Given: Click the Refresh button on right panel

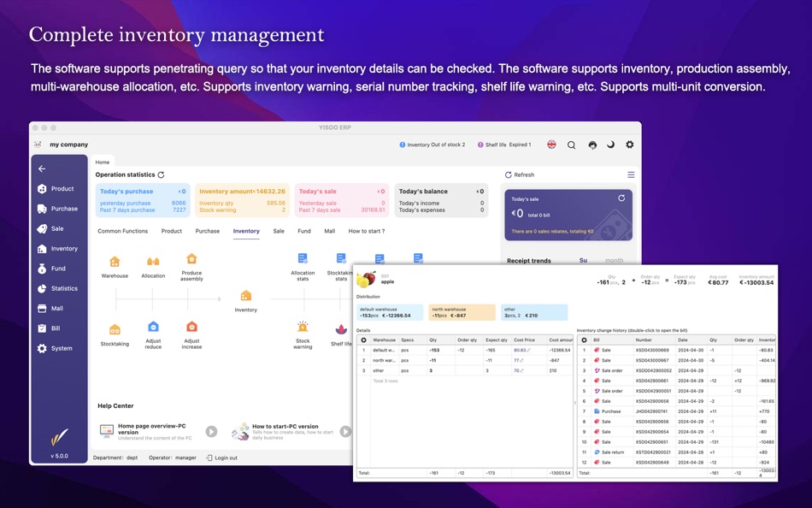Looking at the screenshot, I should click(520, 174).
